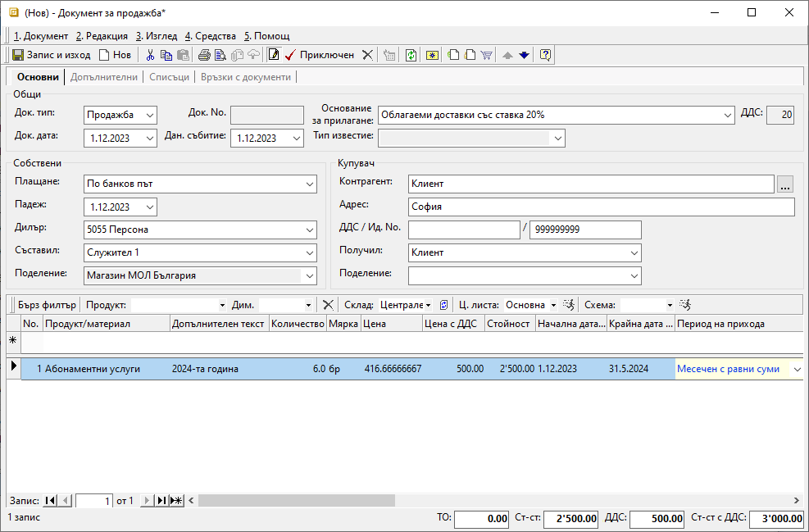Screen dimensions: 809x532
Task: Open Help via question mark icon
Action: (x=545, y=55)
